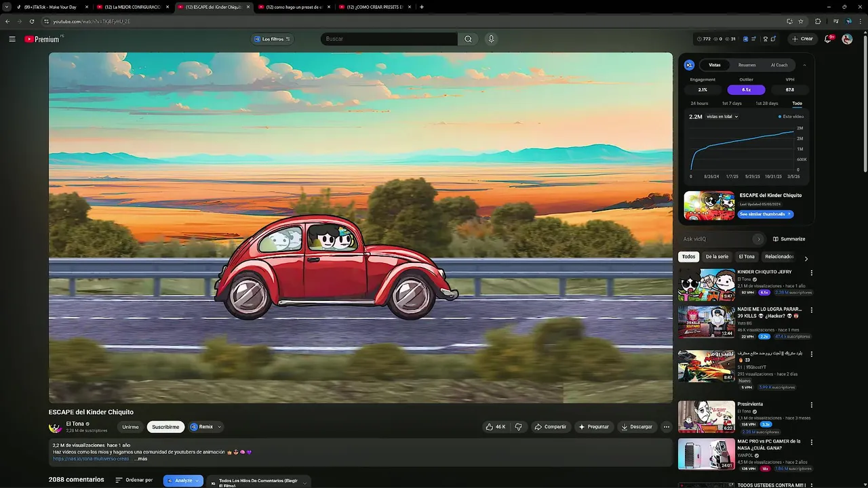Submit Ask vidIQ arrow button
The width and height of the screenshot is (868, 488).
tap(758, 239)
